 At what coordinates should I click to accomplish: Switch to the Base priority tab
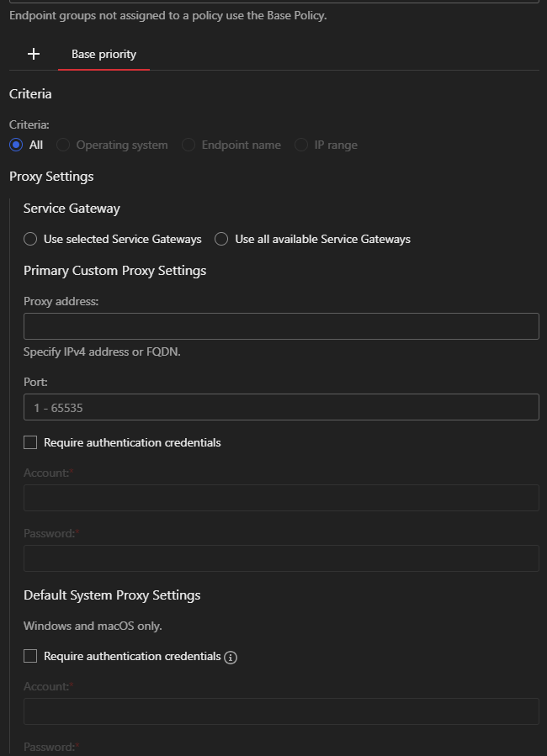pos(104,54)
